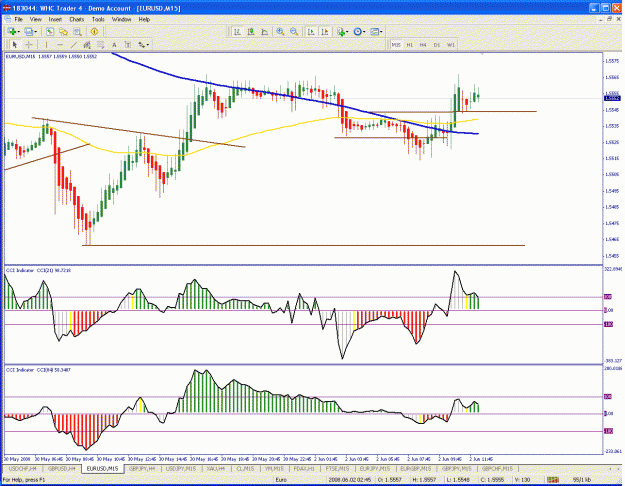Switch to the YM,M15 chart tab

pos(274,468)
